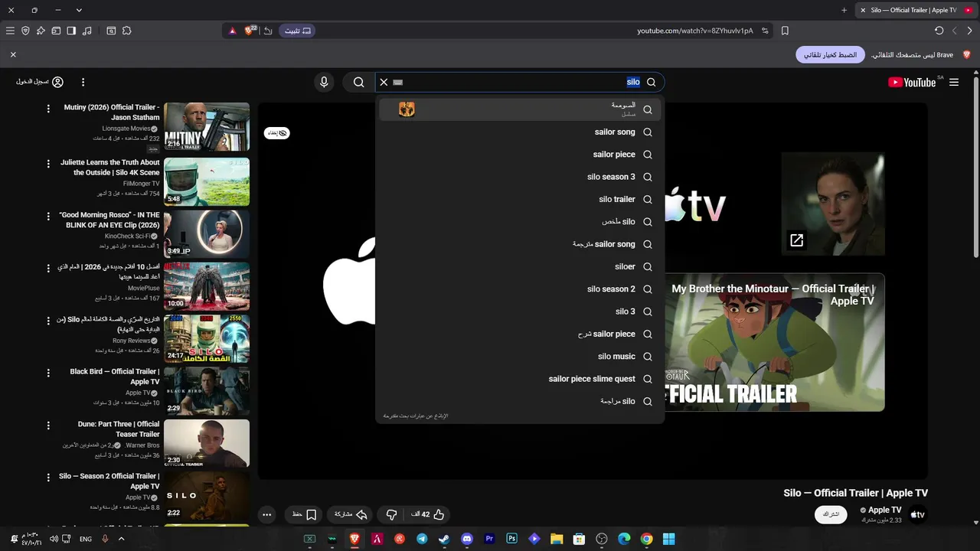Click the round search button beside the microphone
The width and height of the screenshot is (980, 551).
[x=358, y=82]
